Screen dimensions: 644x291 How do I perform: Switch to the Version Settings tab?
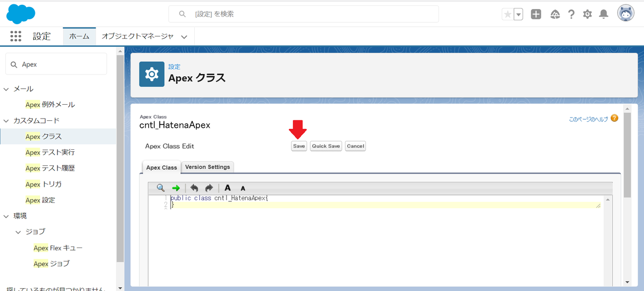tap(208, 167)
